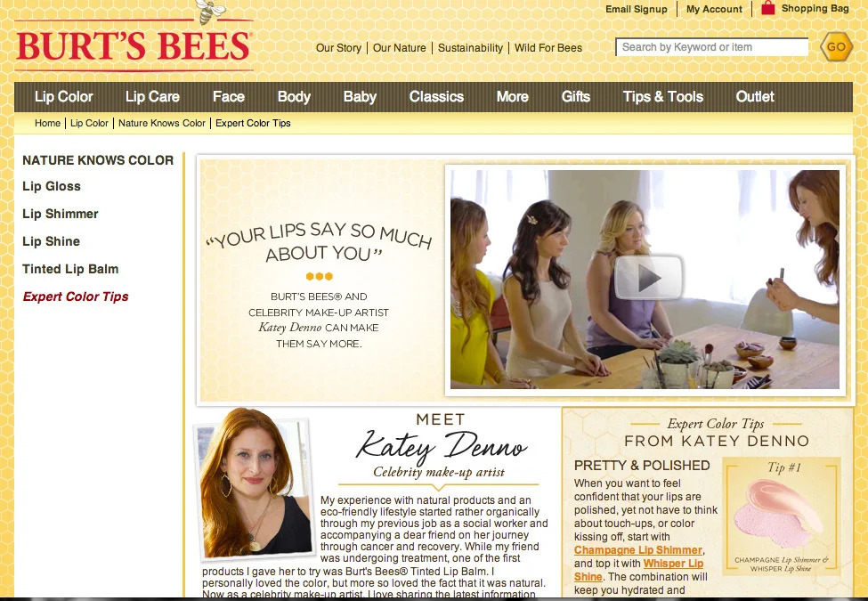Open the Sustainability link
This screenshot has height=601, width=868.
(x=470, y=48)
